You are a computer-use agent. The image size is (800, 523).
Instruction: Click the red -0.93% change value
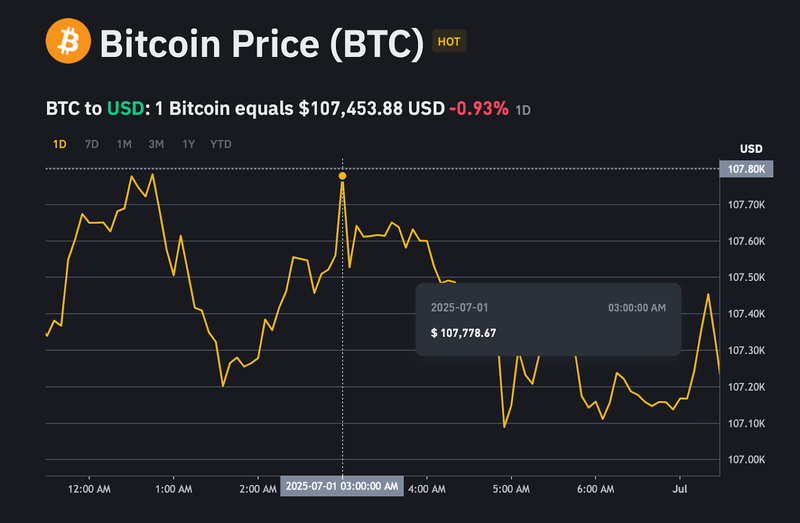click(479, 107)
